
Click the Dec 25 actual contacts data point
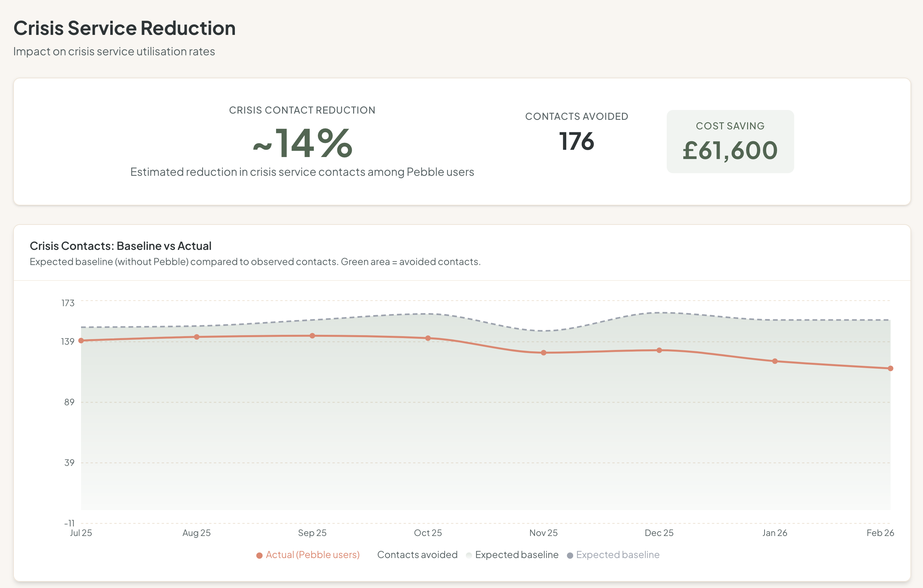[659, 351]
